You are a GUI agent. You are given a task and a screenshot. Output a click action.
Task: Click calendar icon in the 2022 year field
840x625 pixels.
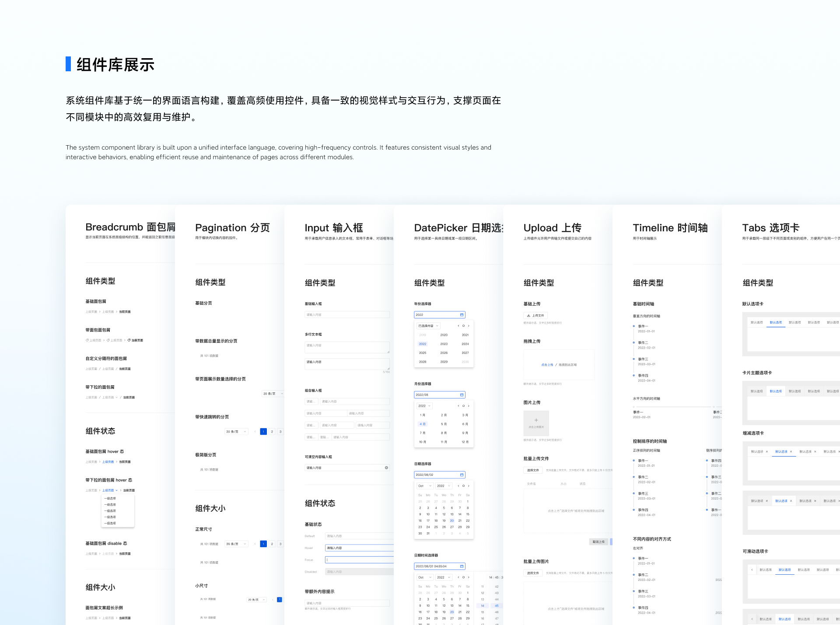click(x=462, y=315)
